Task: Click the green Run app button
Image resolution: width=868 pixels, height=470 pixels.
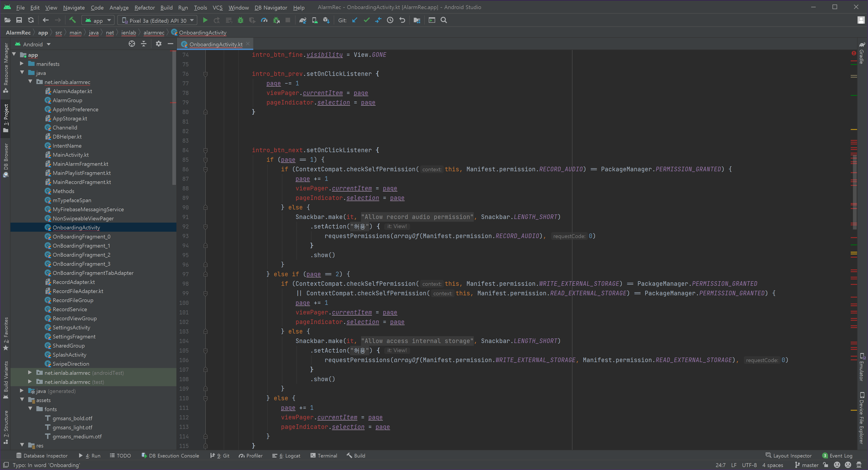Action: [205, 20]
